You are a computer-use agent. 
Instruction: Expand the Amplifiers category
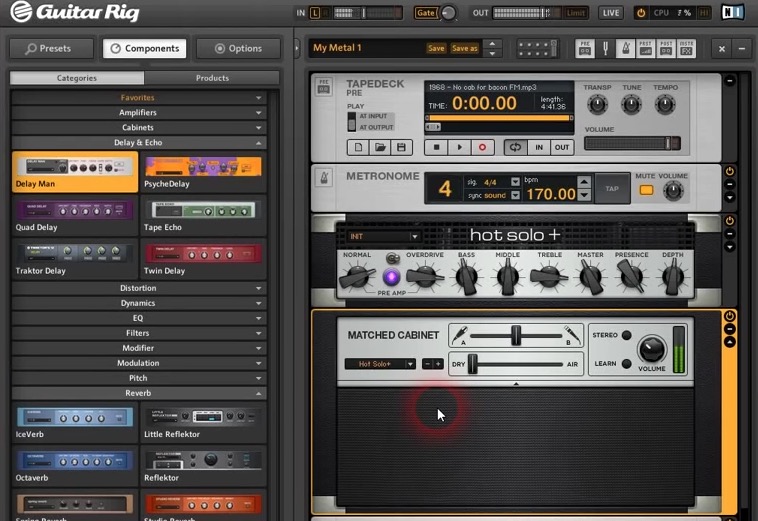[x=138, y=113]
